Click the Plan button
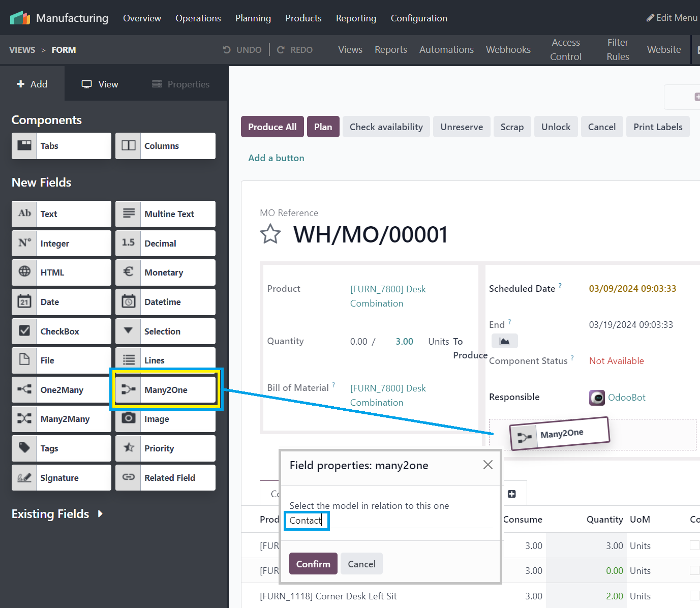The height and width of the screenshot is (608, 700). point(323,127)
